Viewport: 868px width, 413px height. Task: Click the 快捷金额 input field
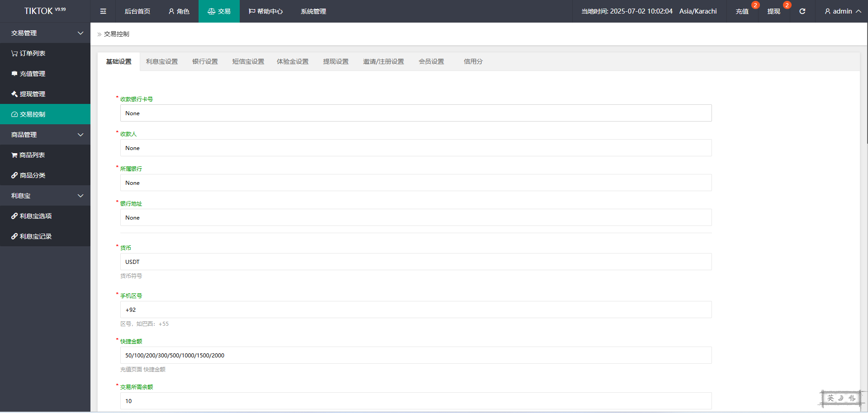(x=416, y=355)
